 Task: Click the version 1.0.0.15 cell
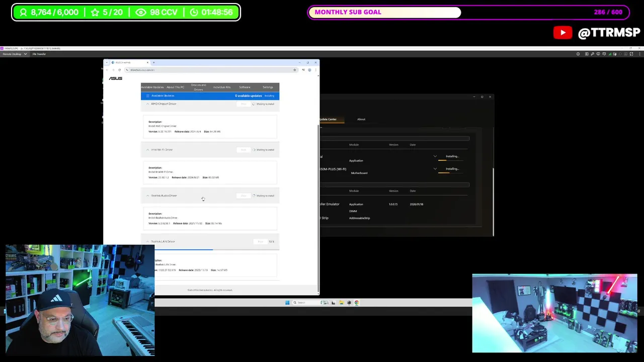[393, 204]
